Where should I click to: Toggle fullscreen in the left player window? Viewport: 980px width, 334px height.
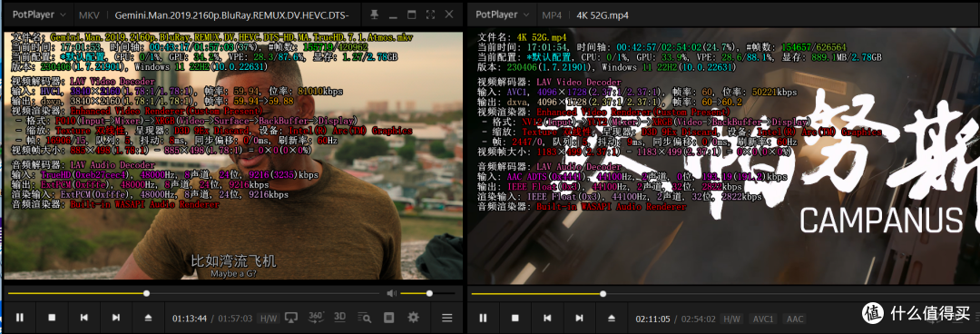(x=430, y=15)
